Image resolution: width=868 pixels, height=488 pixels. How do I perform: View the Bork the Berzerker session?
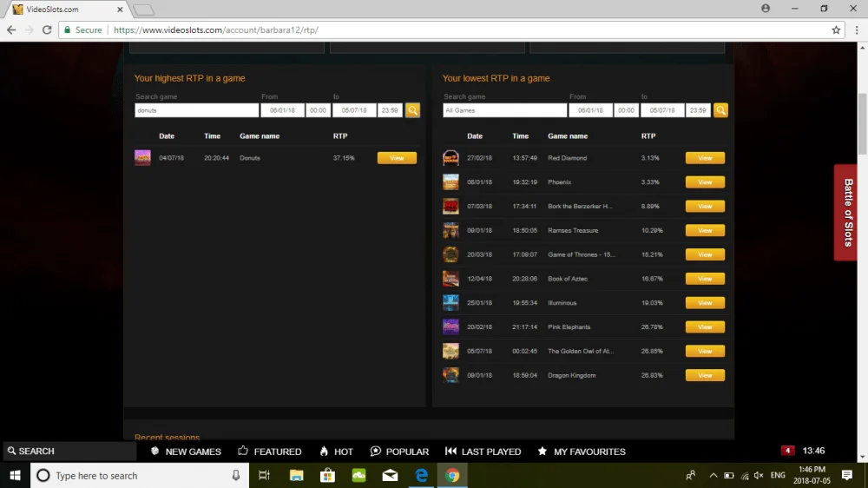pos(705,206)
